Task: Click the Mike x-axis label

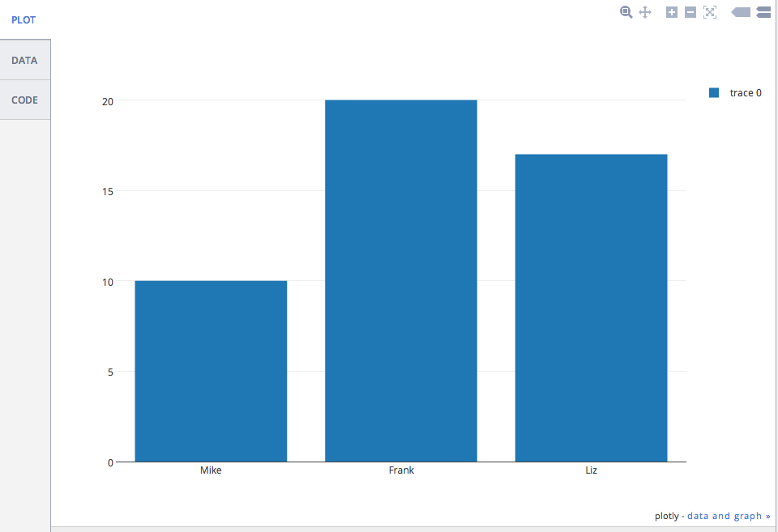Action: 211,470
